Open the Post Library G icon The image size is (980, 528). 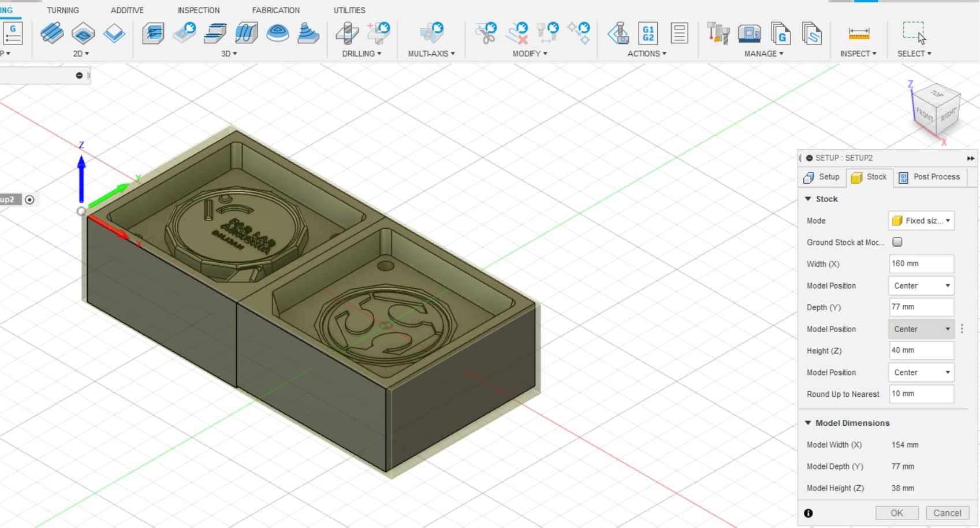click(781, 33)
